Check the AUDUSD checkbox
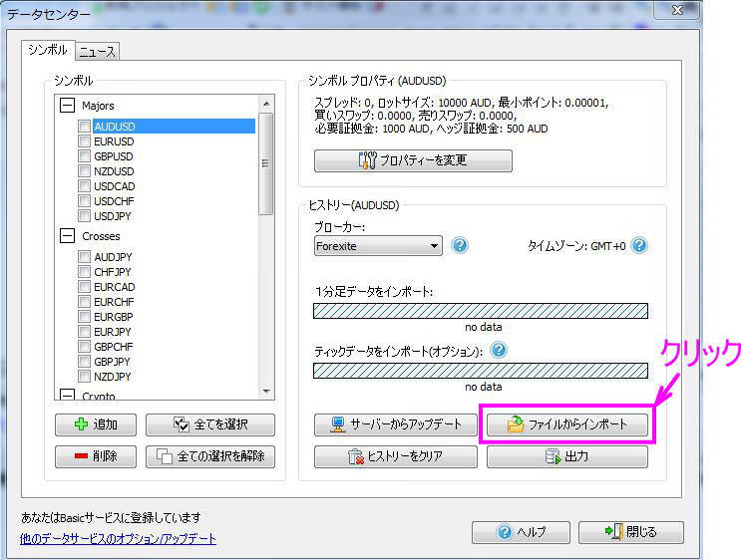The height and width of the screenshot is (560, 741). click(84, 127)
